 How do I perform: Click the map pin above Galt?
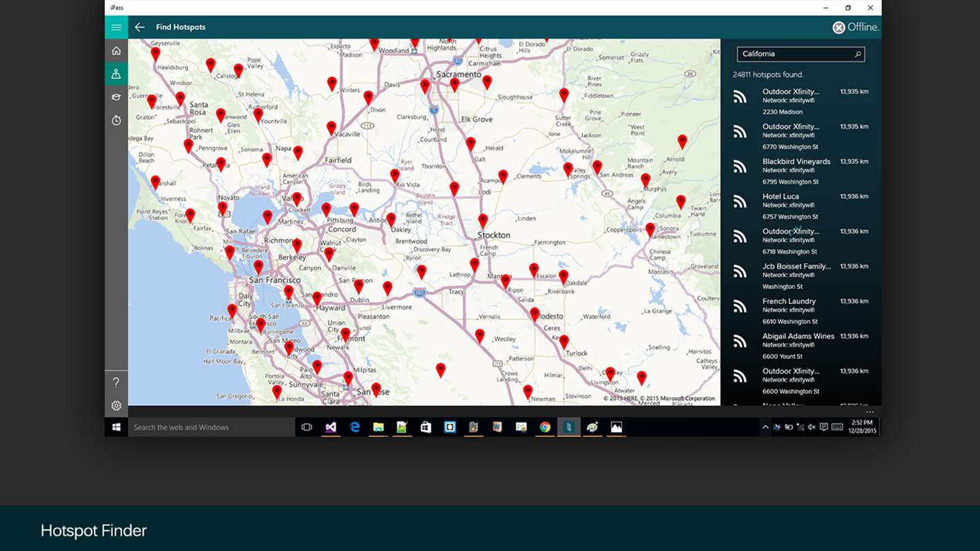[470, 144]
